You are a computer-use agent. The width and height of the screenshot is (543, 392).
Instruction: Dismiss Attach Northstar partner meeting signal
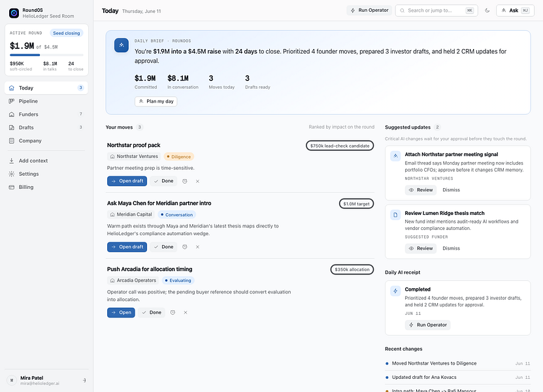[452, 190]
